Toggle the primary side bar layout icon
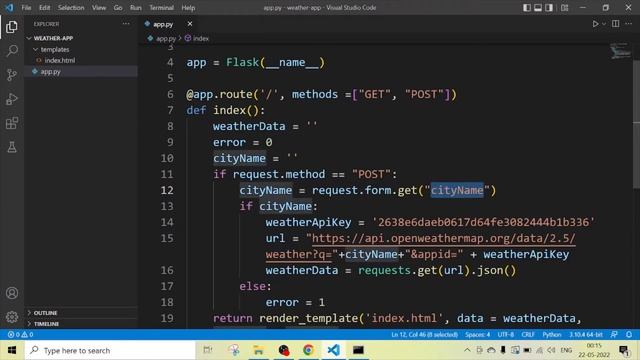The height and width of the screenshot is (360, 640). [527, 8]
